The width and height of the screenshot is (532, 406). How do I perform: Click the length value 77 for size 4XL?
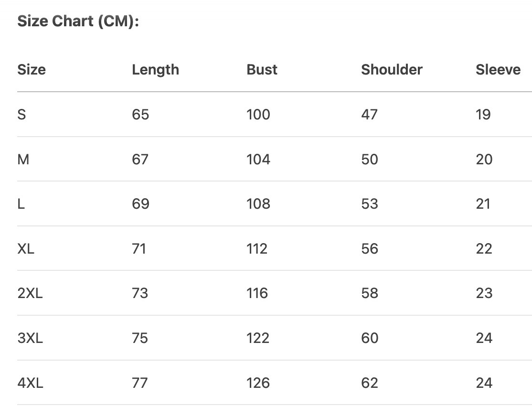click(140, 383)
